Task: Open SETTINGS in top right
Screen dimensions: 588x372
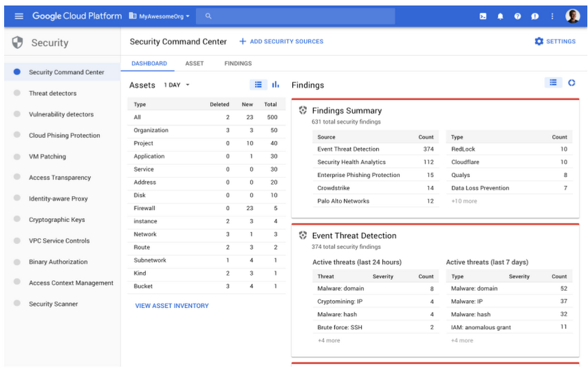Action: tap(556, 41)
